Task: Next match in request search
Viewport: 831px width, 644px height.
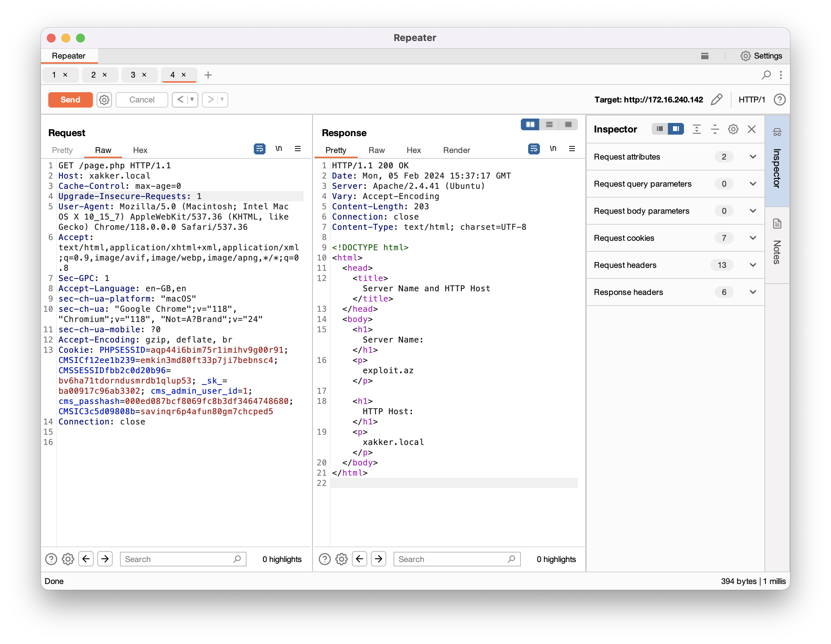Action: (105, 559)
